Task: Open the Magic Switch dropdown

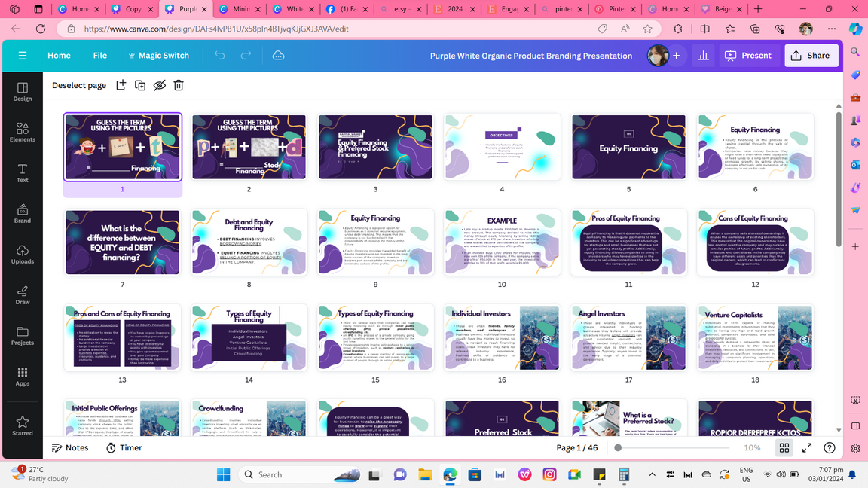Action: 158,56
